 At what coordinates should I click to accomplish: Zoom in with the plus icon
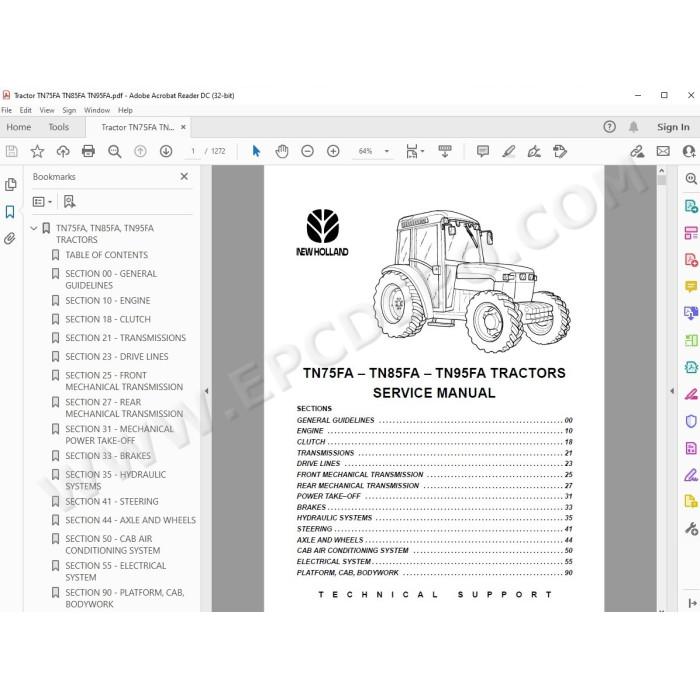pyautogui.click(x=333, y=151)
